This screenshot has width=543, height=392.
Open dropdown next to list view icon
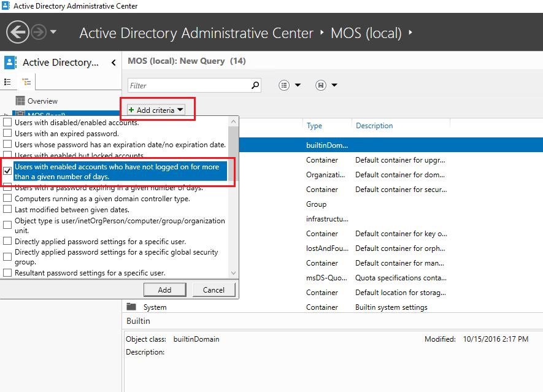click(298, 85)
